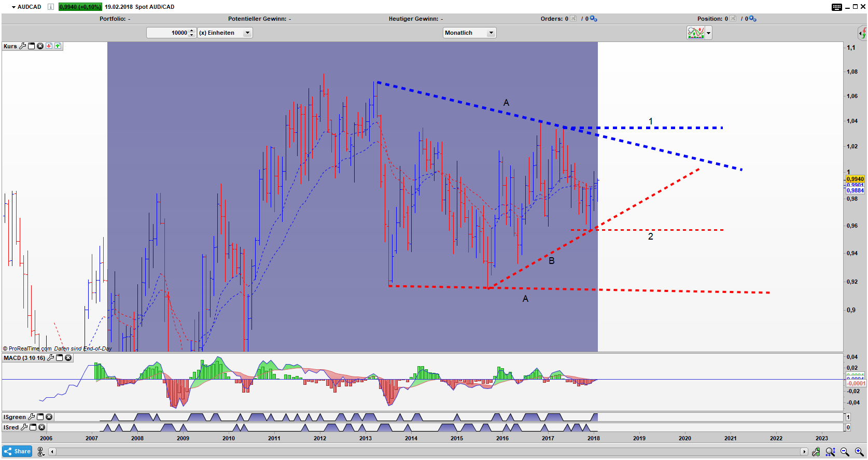This screenshot has height=460, width=868.
Task: Close the MACD indicator panel
Action: click(x=68, y=358)
